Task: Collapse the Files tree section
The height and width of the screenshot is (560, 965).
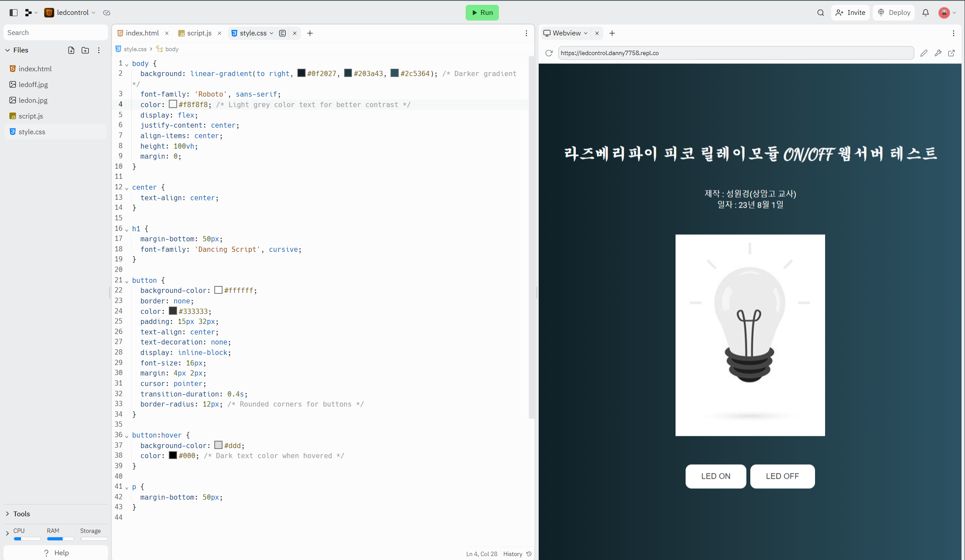Action: pos(7,50)
